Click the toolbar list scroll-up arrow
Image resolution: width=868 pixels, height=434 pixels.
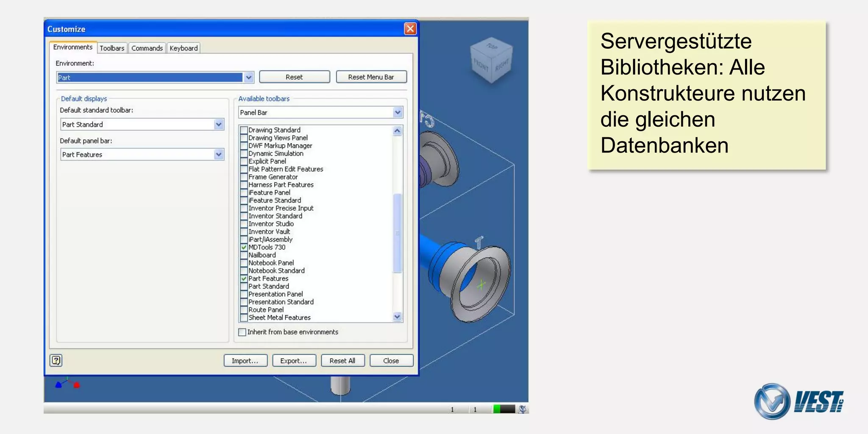coord(397,131)
